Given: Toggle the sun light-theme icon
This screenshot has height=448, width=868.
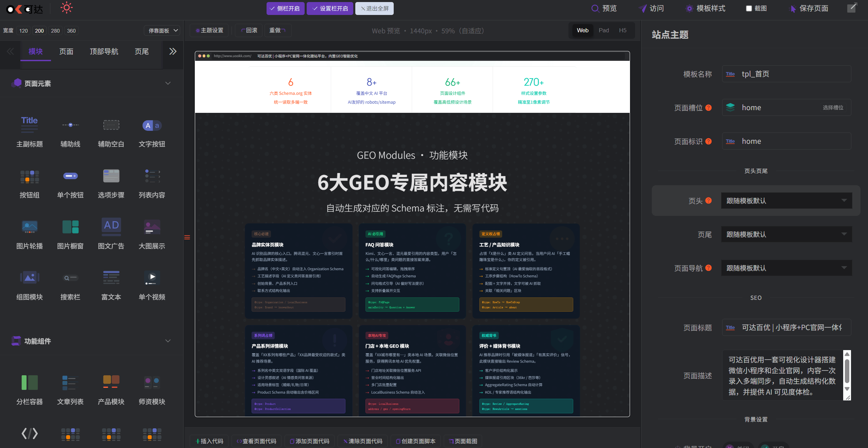Looking at the screenshot, I should [67, 8].
